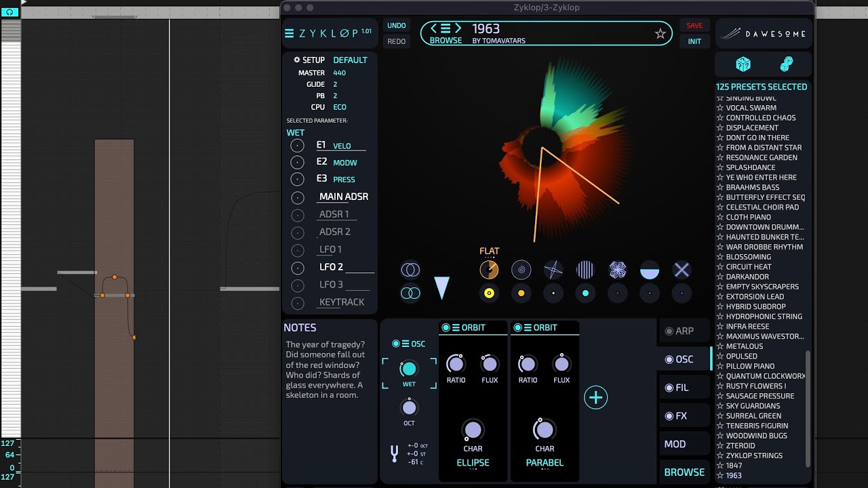Select the ZYKLOP STRINGS preset

point(754,455)
